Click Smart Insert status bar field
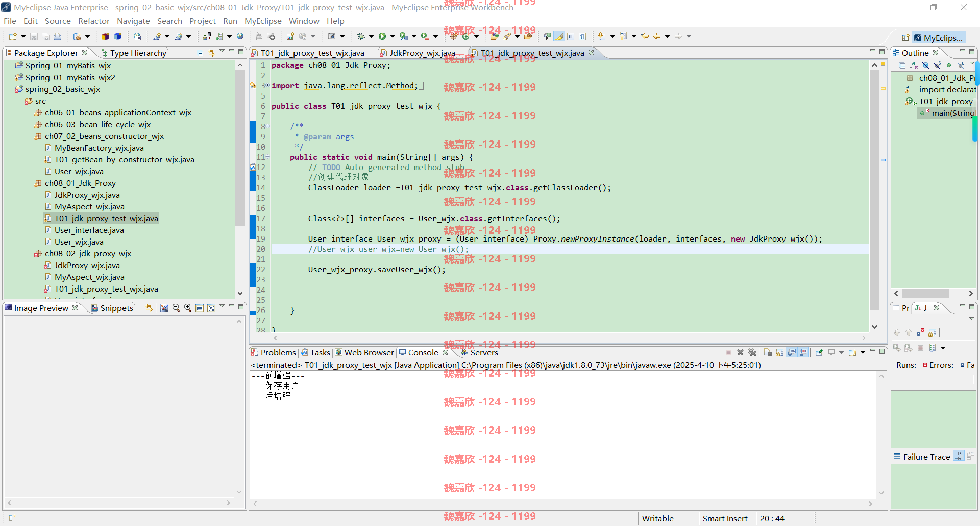Viewport: 980px width, 526px height. click(x=725, y=518)
